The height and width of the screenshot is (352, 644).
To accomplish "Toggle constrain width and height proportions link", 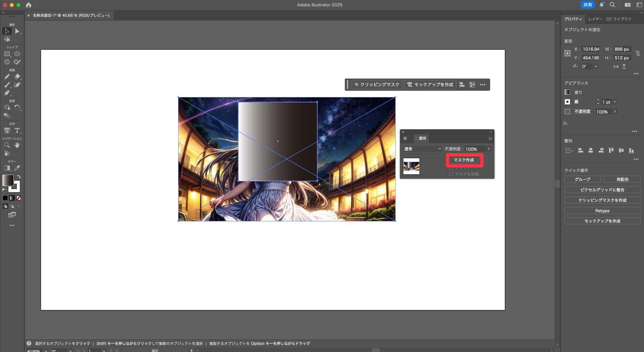I will pos(638,53).
